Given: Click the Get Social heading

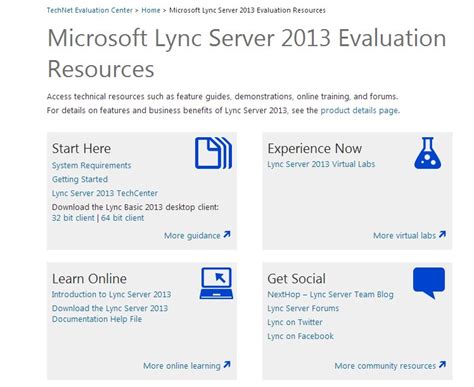Looking at the screenshot, I should (296, 279).
